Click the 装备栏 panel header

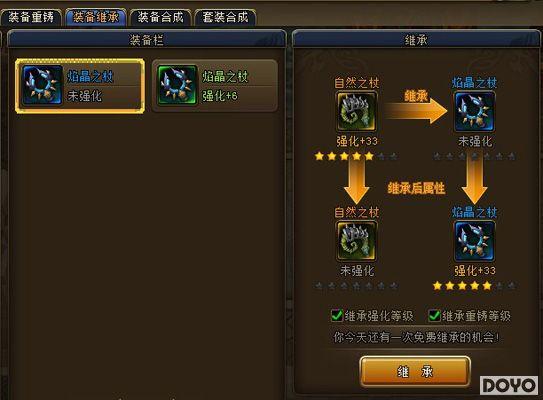[147, 39]
